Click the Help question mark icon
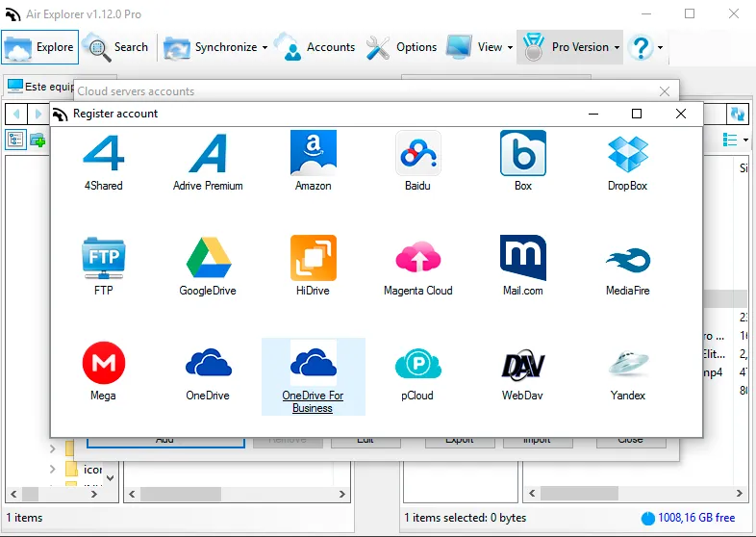This screenshot has height=537, width=756. 642,47
